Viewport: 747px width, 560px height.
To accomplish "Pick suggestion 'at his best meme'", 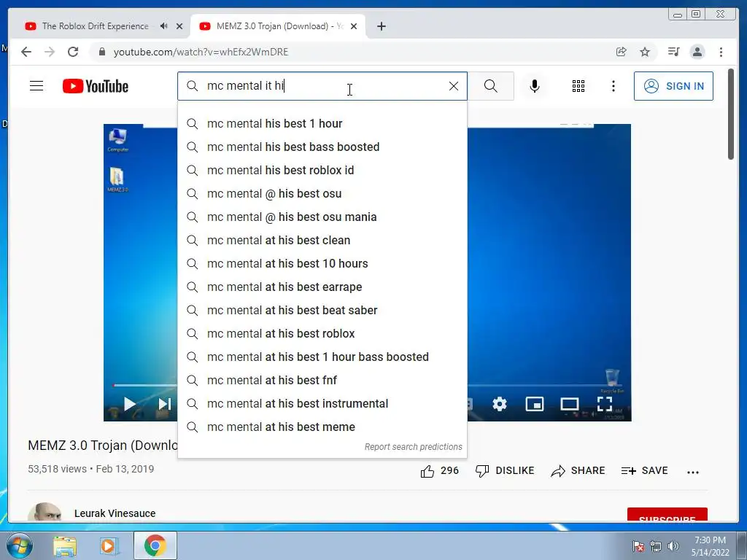I will click(322, 427).
